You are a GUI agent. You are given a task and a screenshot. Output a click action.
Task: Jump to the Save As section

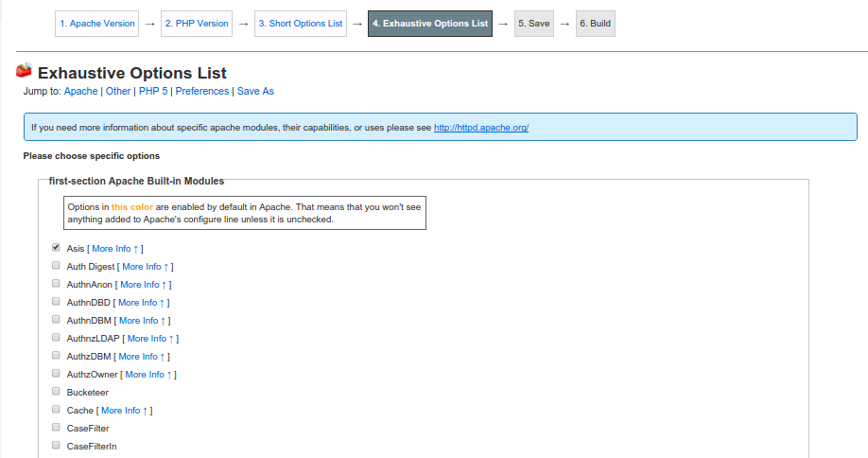[255, 92]
